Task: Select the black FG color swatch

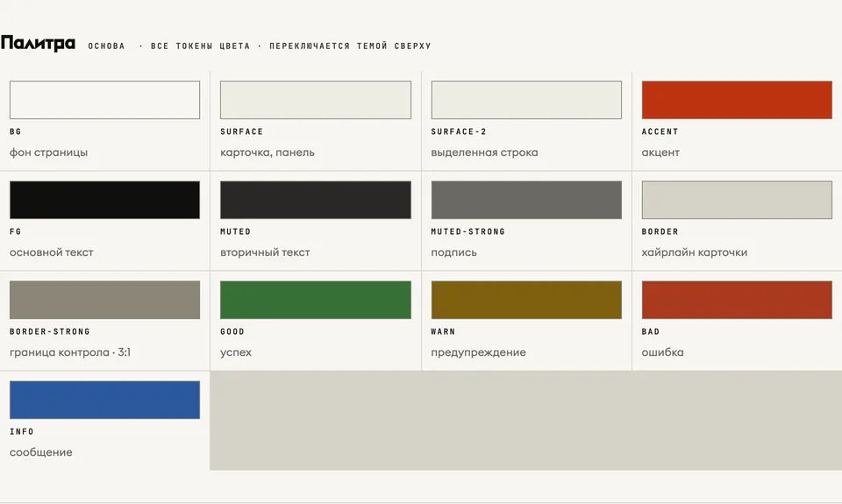Action: click(104, 200)
